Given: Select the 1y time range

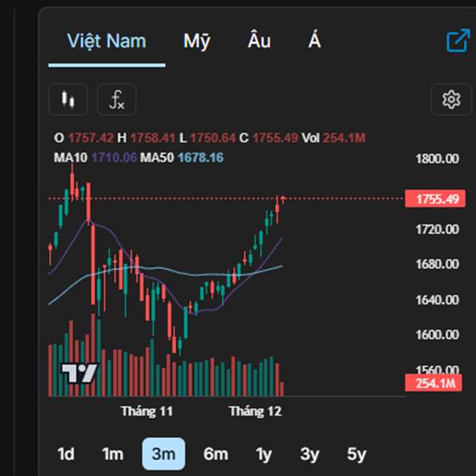Looking at the screenshot, I should point(263,454).
